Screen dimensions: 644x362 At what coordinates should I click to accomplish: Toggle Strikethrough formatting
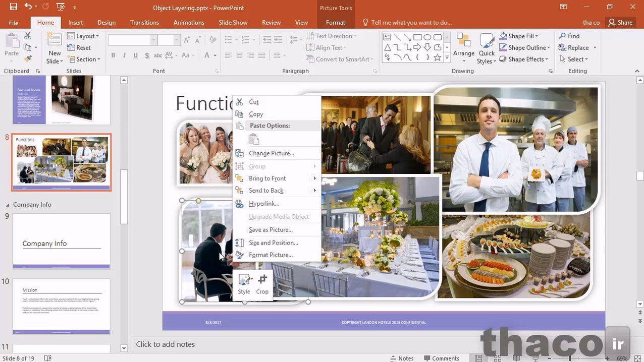coord(158,55)
